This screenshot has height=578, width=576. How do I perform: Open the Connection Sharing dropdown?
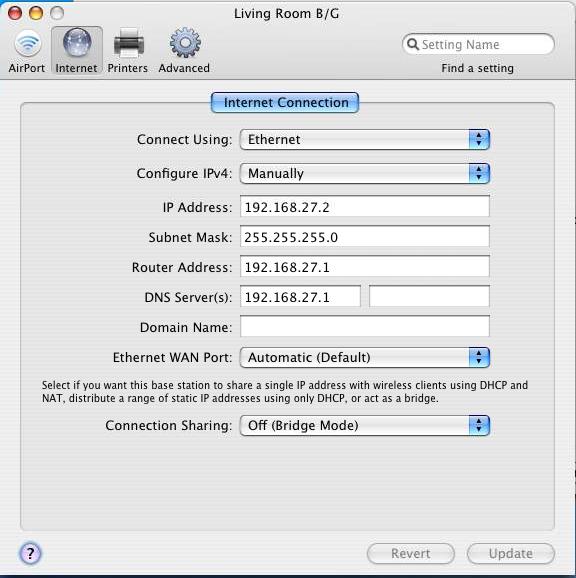coord(364,425)
